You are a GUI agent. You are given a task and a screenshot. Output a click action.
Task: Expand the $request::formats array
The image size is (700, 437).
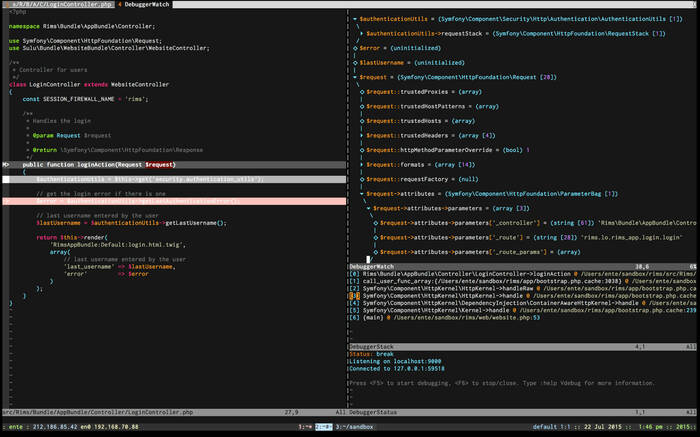click(360, 164)
